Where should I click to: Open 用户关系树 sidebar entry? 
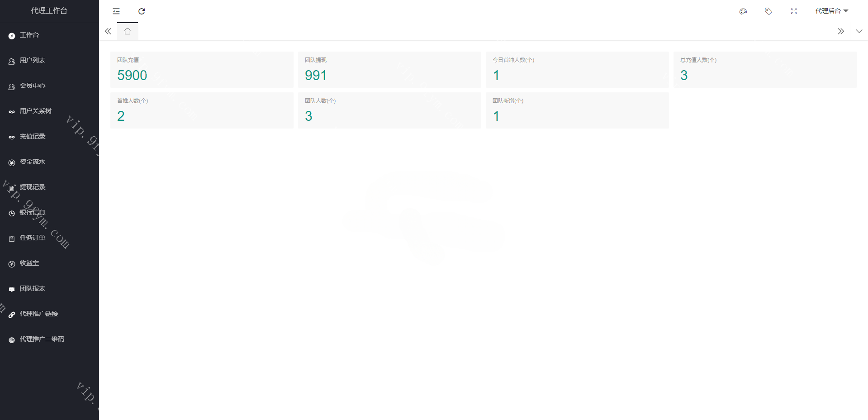tap(36, 111)
